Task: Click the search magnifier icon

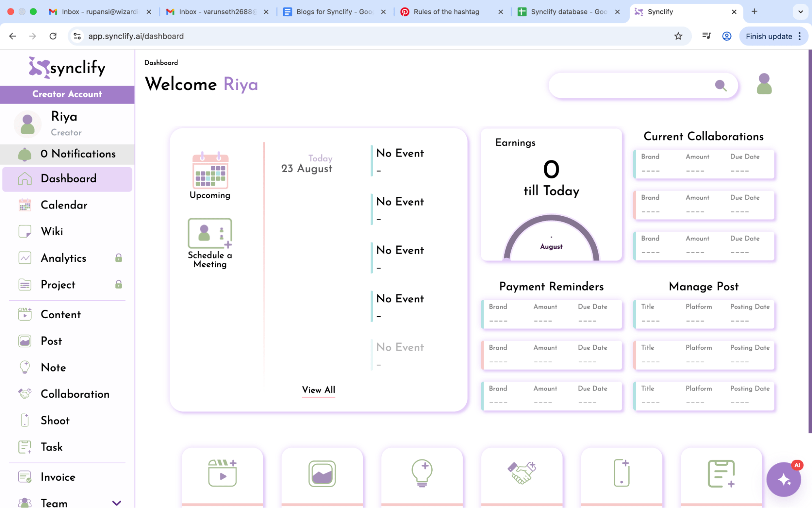Action: pos(721,85)
